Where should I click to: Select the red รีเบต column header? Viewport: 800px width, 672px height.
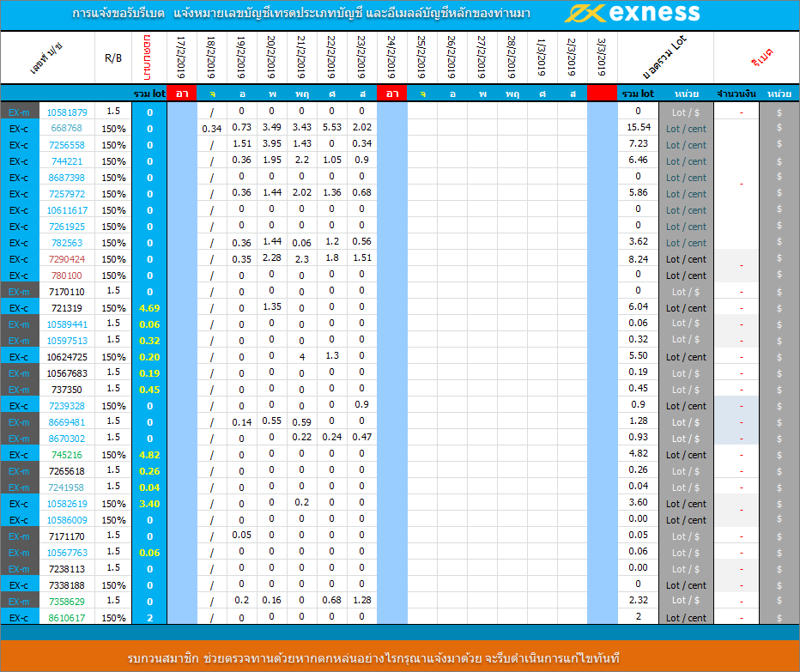762,58
